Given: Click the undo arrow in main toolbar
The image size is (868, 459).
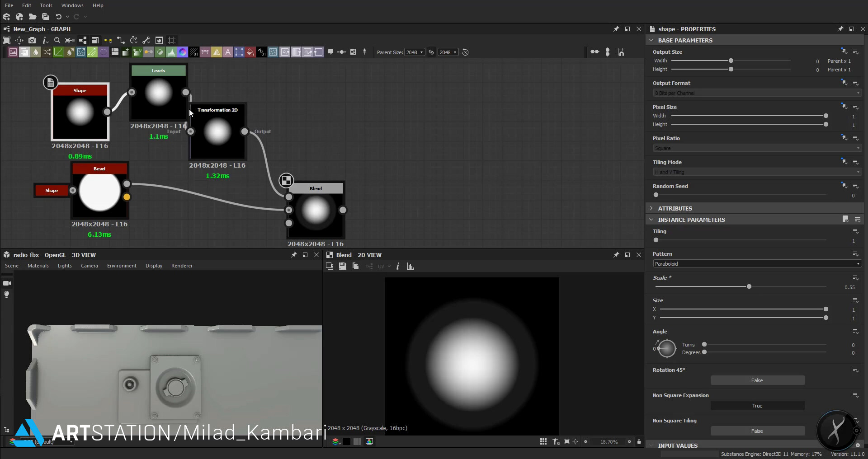Looking at the screenshot, I should 58,17.
